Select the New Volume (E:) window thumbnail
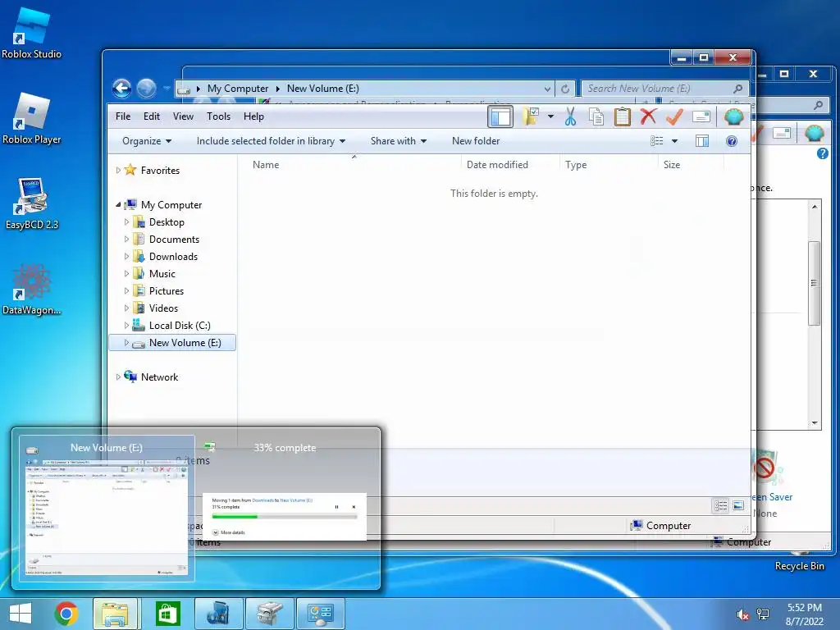 coord(107,508)
